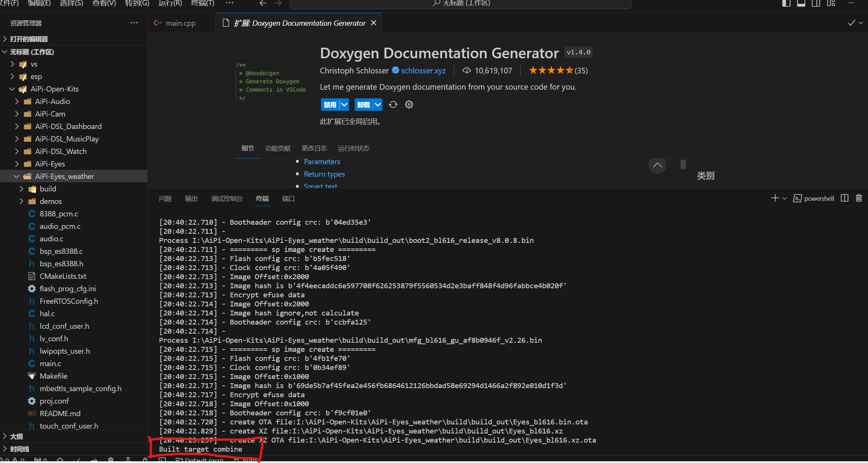The height and width of the screenshot is (463, 868).
Task: Follow the Return types link
Action: point(324,174)
